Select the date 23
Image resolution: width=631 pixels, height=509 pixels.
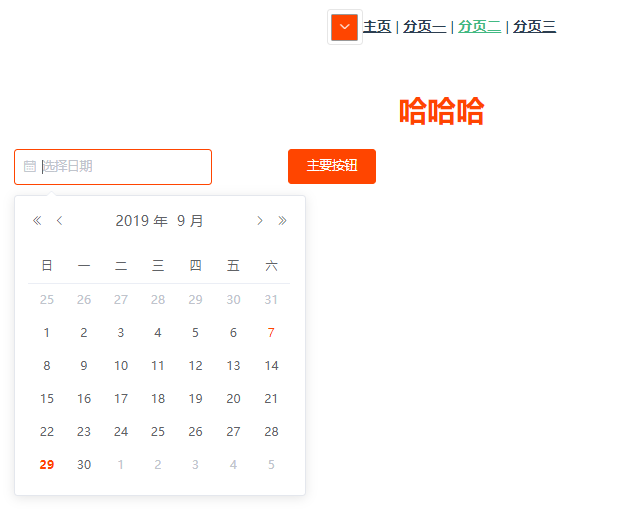pyautogui.click(x=84, y=432)
